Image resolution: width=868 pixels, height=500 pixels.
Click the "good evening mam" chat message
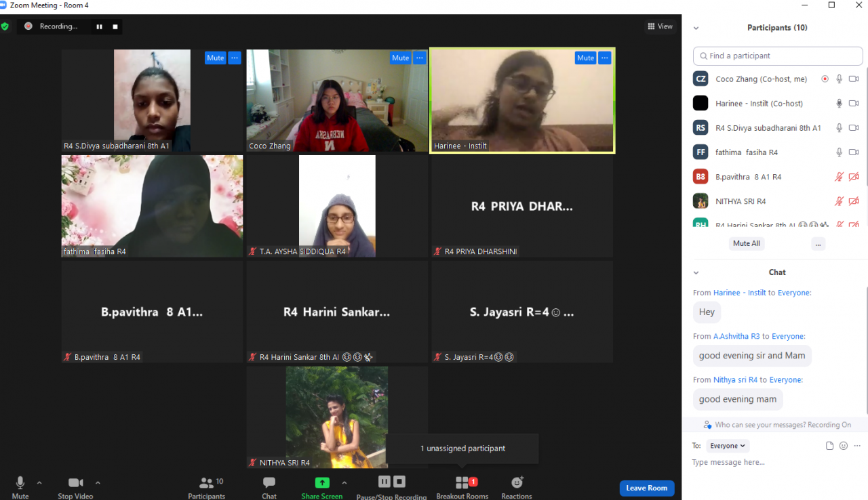pyautogui.click(x=738, y=399)
